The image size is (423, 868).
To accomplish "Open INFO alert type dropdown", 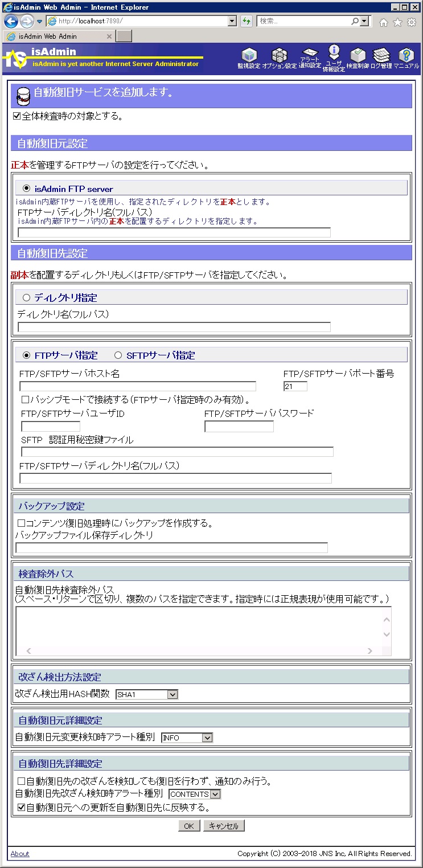I will coord(187,738).
